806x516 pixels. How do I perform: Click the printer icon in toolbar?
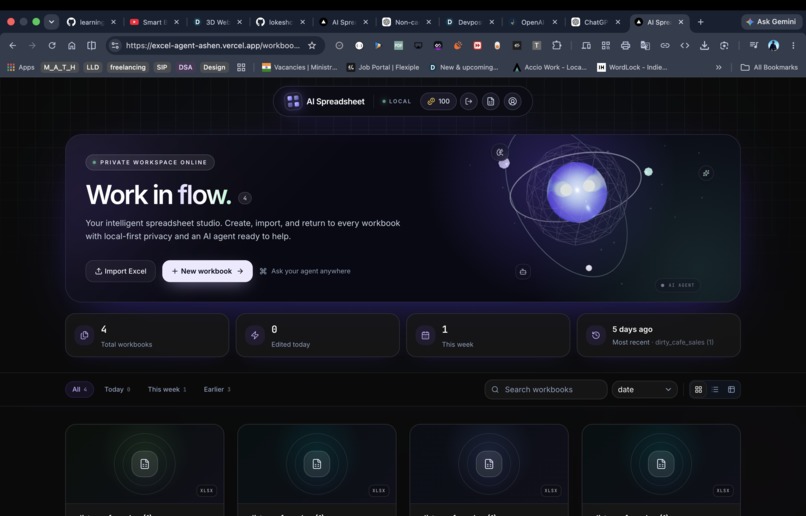pos(625,45)
